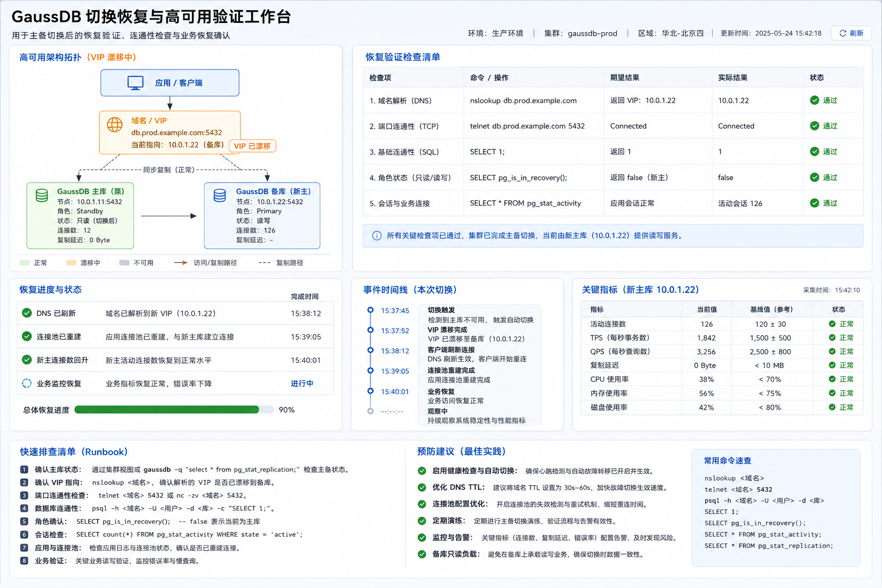The image size is (882, 588).
Task: Click the 总体恢复进度 progress bar
Action: point(174,409)
